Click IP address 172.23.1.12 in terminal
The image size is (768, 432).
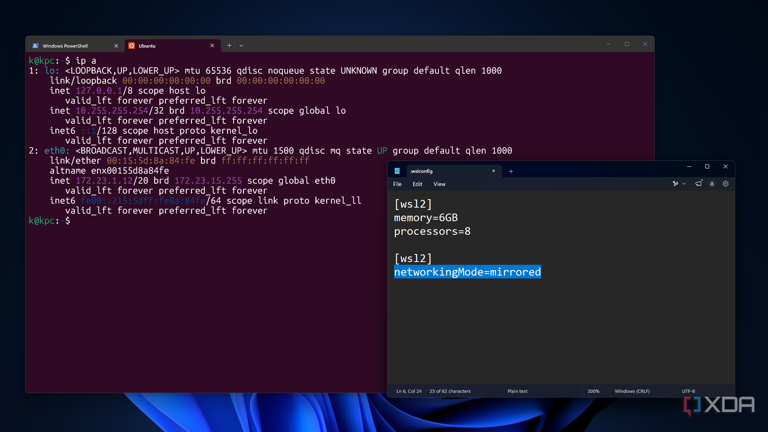(104, 181)
